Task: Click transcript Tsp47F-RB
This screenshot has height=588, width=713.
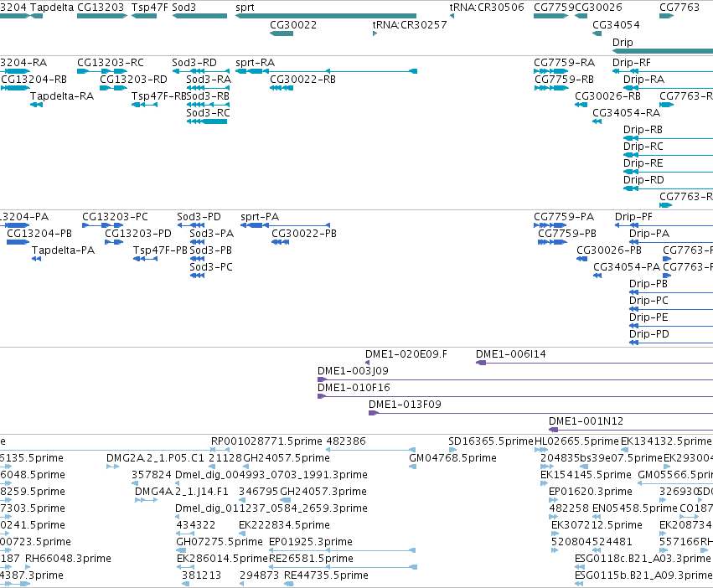Action: point(145,105)
